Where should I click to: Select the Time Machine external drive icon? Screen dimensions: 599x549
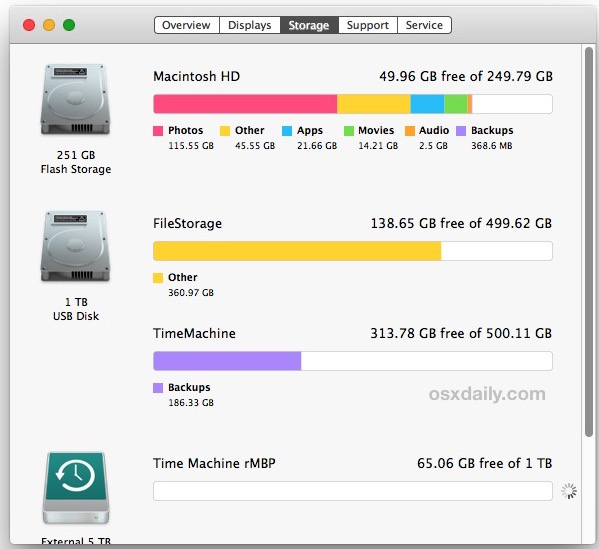[x=76, y=488]
